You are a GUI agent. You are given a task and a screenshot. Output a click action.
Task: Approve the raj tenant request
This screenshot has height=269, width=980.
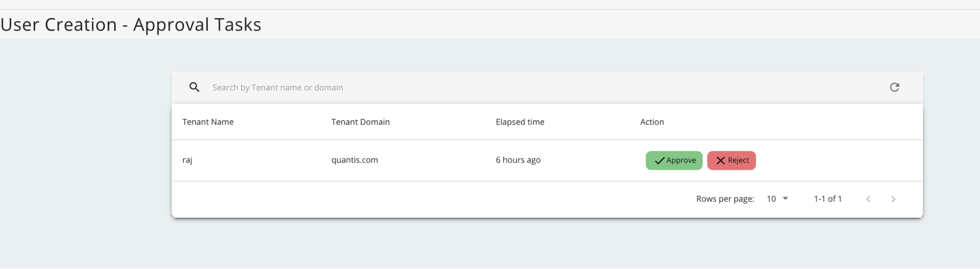(x=674, y=161)
